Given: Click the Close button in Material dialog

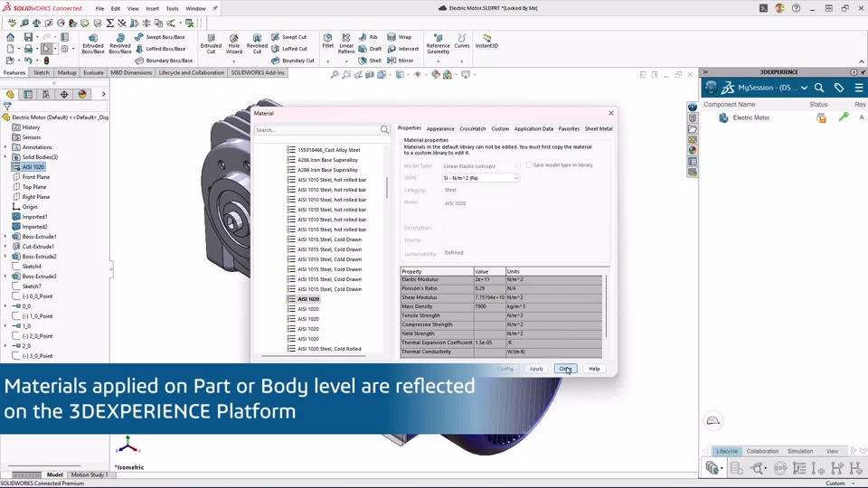Looking at the screenshot, I should 565,369.
